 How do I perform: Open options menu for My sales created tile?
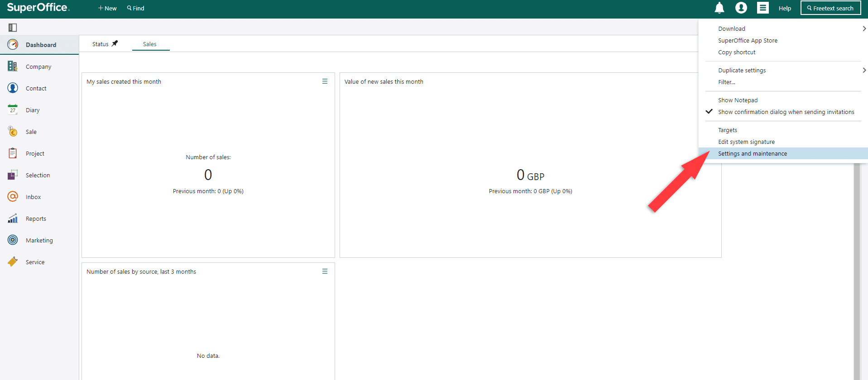(325, 81)
